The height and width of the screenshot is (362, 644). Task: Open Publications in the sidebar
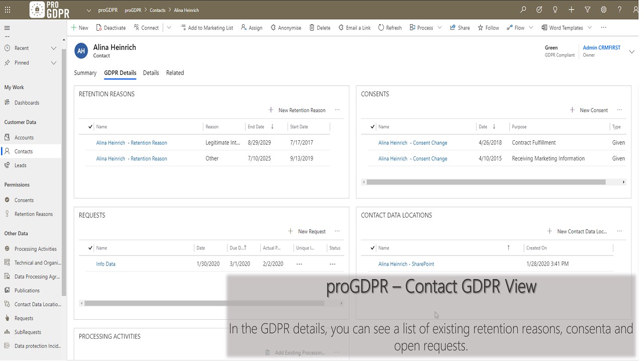(x=27, y=291)
